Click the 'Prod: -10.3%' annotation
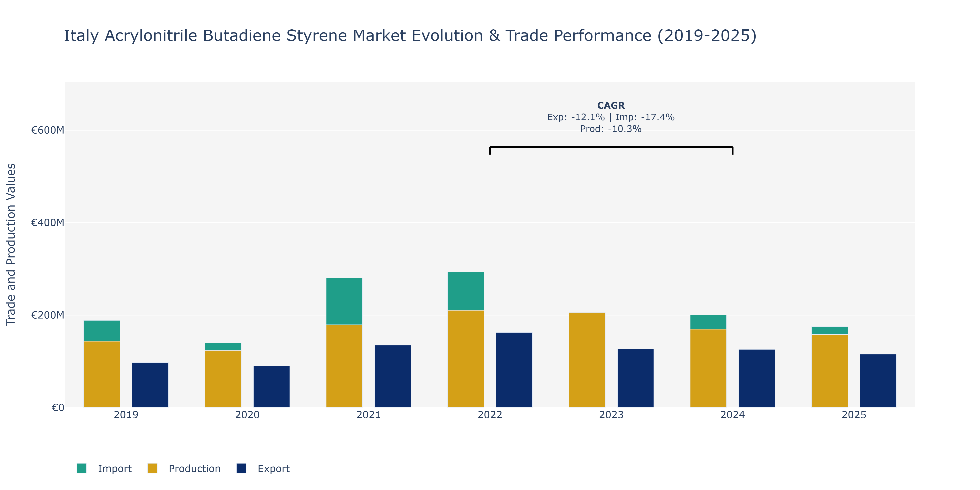 pyautogui.click(x=611, y=129)
